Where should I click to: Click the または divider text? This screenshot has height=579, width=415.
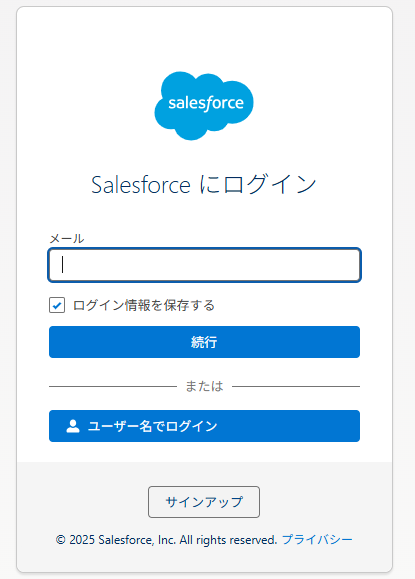(204, 386)
